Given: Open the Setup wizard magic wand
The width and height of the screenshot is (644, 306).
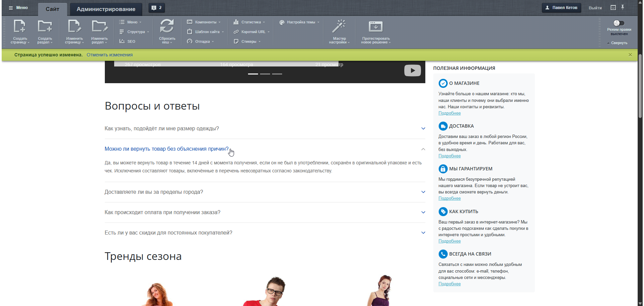Looking at the screenshot, I should (x=339, y=27).
